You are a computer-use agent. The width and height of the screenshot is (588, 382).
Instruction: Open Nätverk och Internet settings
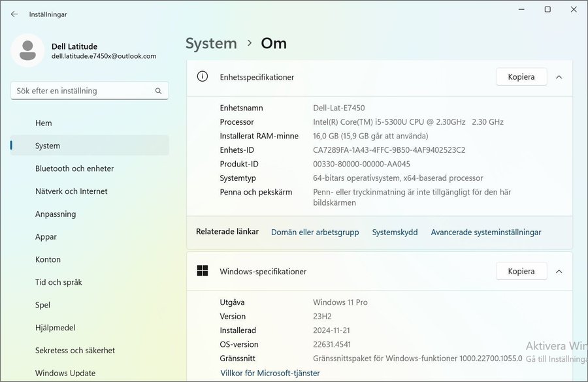(x=90, y=191)
